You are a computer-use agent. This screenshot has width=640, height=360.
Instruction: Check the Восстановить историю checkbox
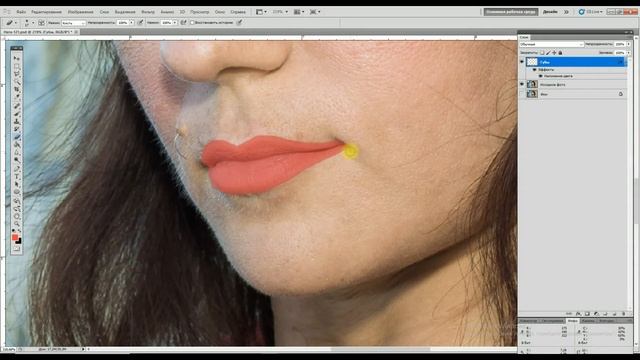click(192, 23)
